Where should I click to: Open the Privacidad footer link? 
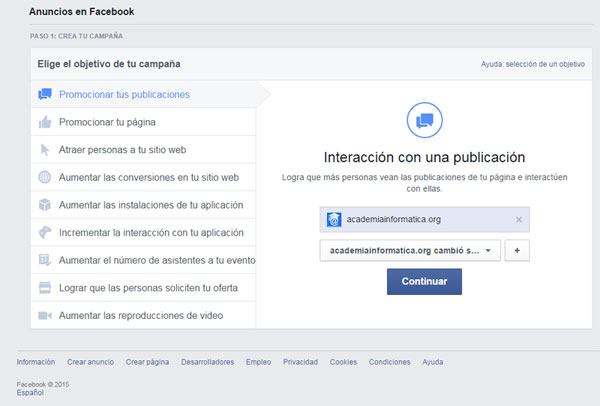pos(300,362)
